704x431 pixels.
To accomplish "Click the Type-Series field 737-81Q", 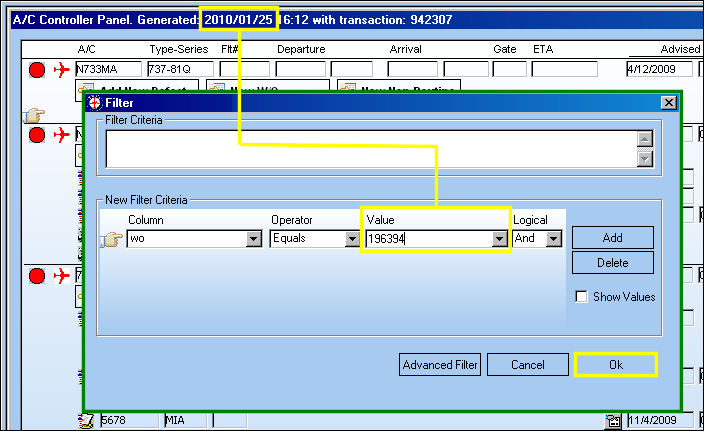I will tap(180, 69).
